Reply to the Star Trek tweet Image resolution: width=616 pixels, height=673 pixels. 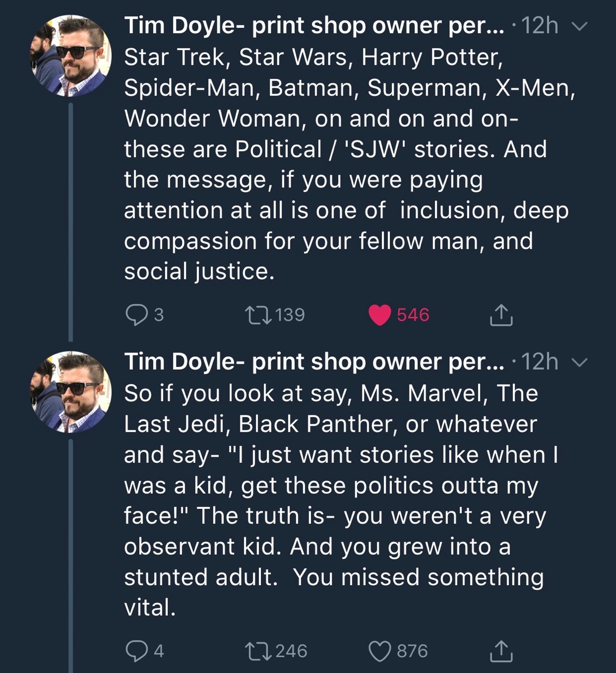pos(136,314)
